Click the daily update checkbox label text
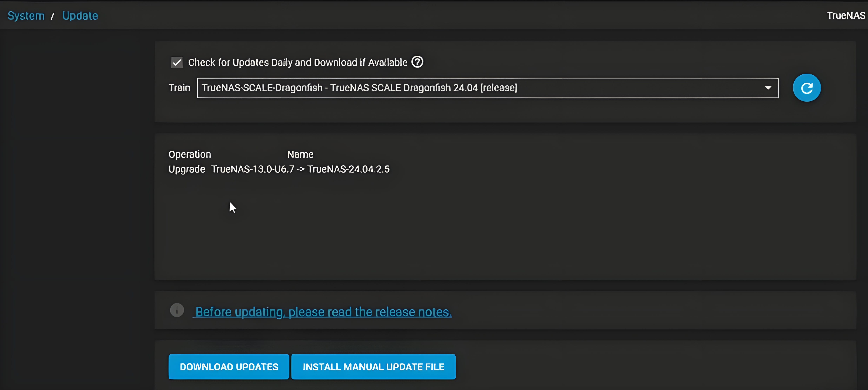 (x=298, y=63)
